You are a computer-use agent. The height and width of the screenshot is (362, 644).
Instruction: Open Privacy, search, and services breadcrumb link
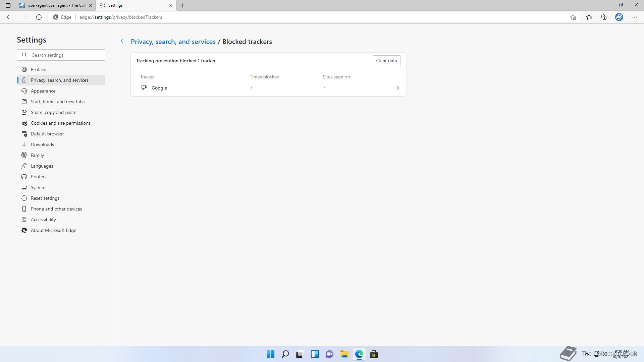[x=173, y=42]
